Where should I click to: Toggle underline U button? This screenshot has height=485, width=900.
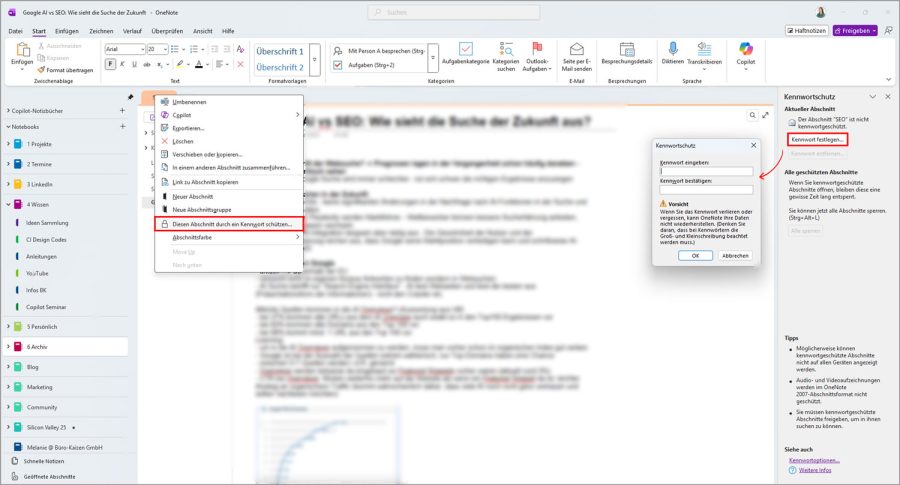point(134,64)
